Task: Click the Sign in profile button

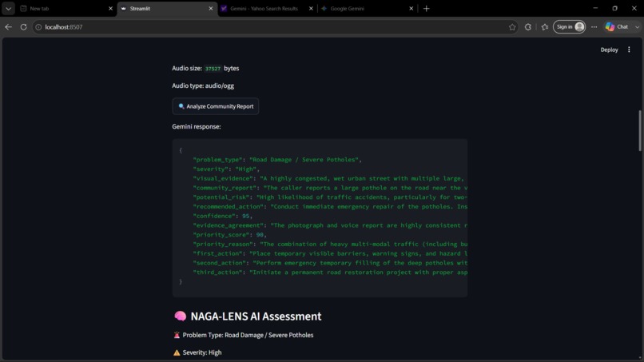Action: (569, 26)
